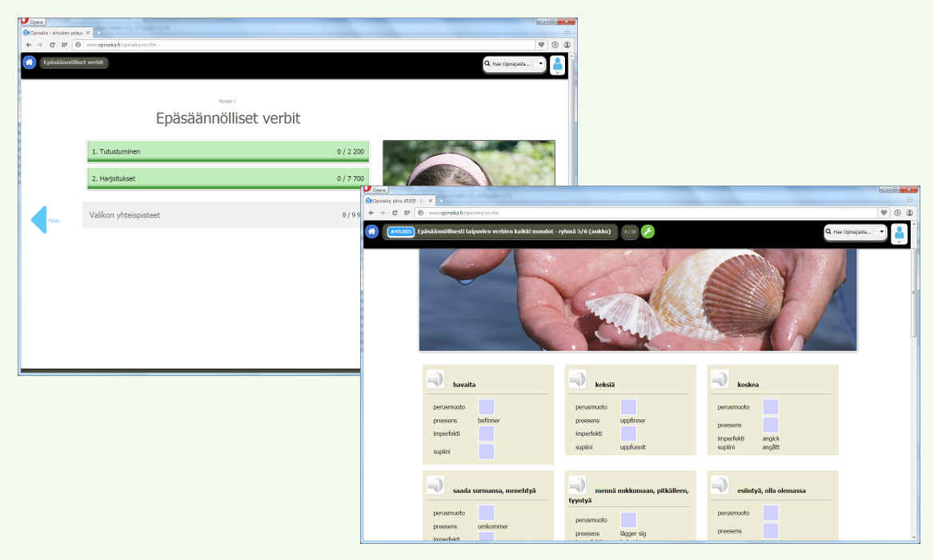
Task: Select the 'Opinaika - aihioiden selaus' tab
Action: tap(57, 33)
